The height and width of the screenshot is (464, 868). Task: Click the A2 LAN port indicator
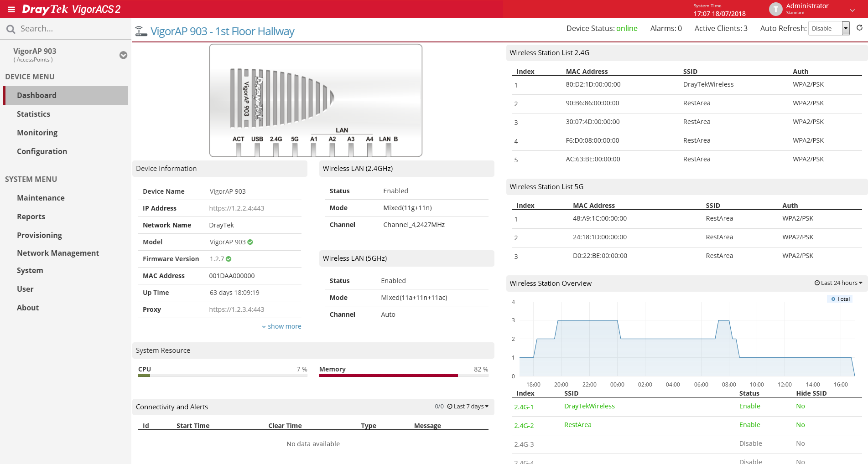coord(332,150)
